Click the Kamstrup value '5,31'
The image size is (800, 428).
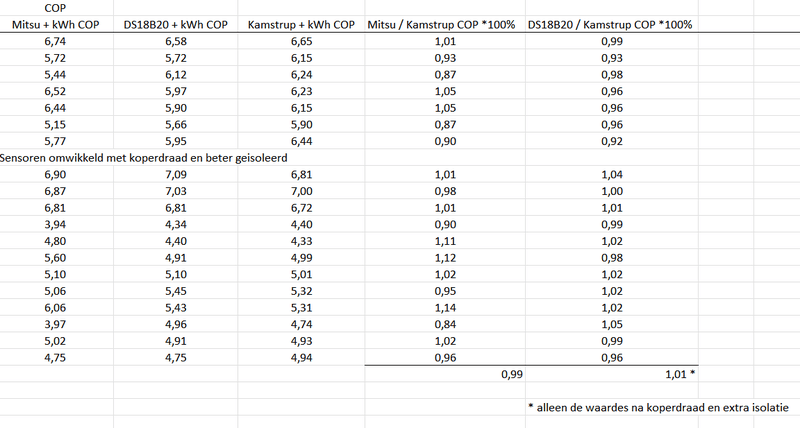pyautogui.click(x=302, y=308)
